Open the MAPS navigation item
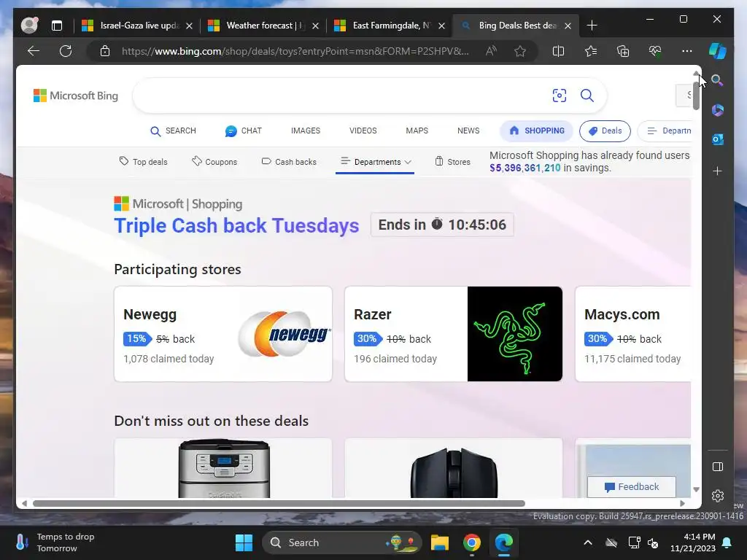Image resolution: width=747 pixels, height=560 pixels. (x=417, y=131)
